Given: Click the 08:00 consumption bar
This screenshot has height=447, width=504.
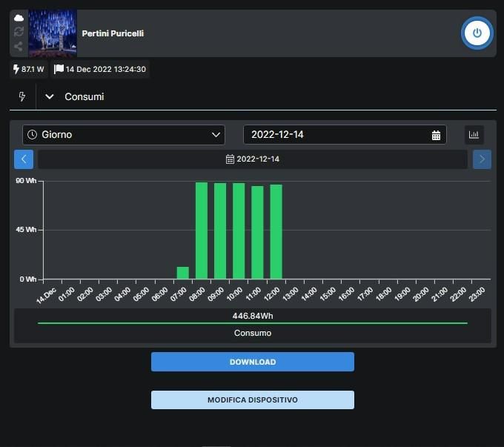Looking at the screenshot, I should coord(202,231).
